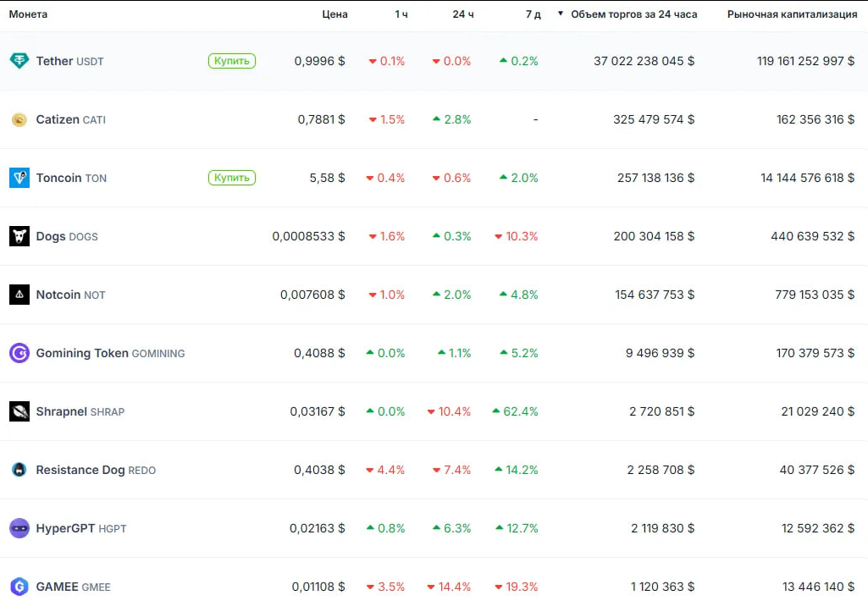Click Resistance Dog 1h change 4.4%
This screenshot has height=612, width=868.
point(385,470)
